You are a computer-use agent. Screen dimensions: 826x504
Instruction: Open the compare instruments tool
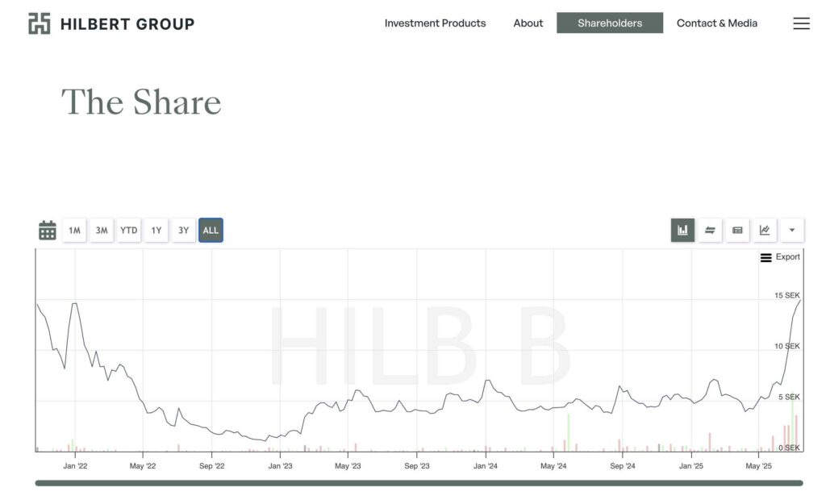pos(710,230)
